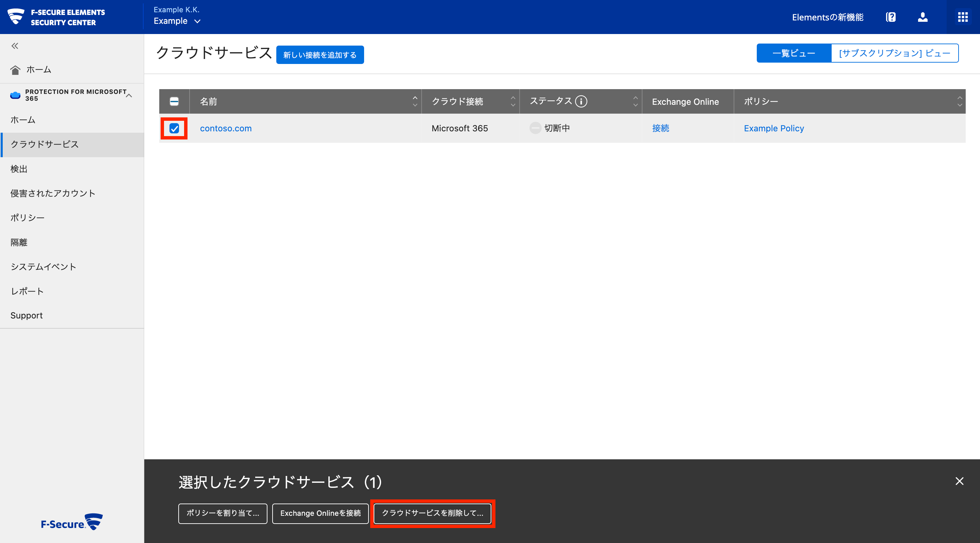Click the house icon beside top ホーム

point(15,70)
